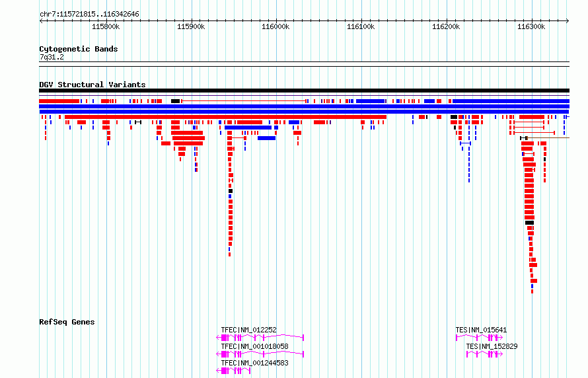Select the RefSeq Genes track title
Viewport: 588px width, 378px height.
click(x=67, y=322)
